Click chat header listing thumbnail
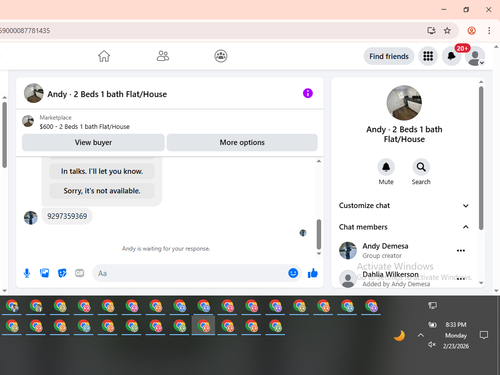The height and width of the screenshot is (375, 500). tap(33, 93)
